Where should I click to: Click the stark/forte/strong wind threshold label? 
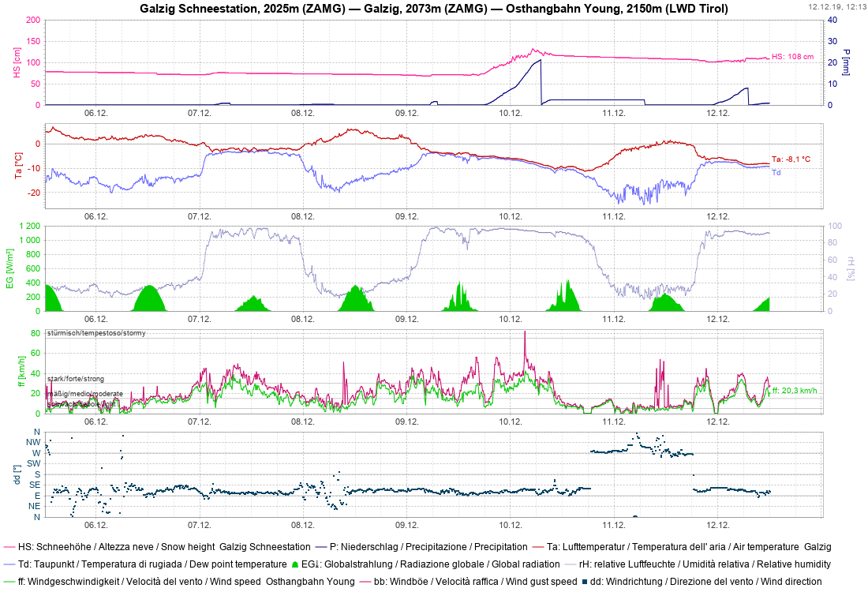pyautogui.click(x=76, y=379)
